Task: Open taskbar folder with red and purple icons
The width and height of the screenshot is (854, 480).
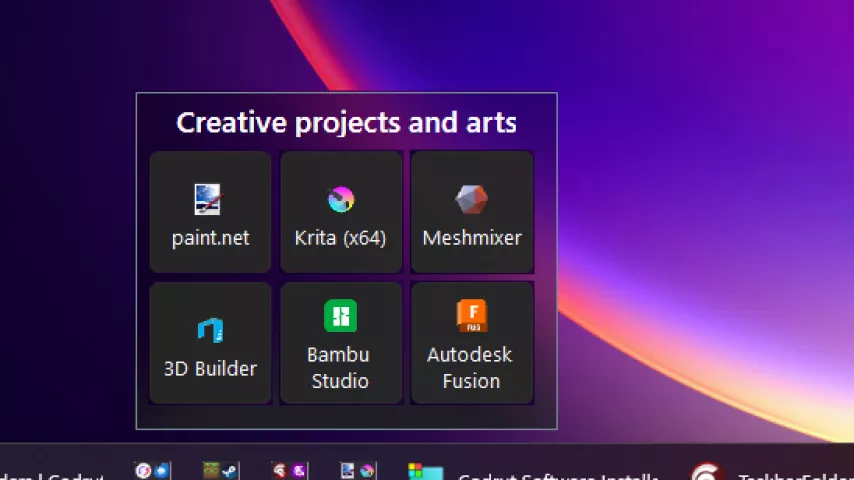Action: pyautogui.click(x=290, y=470)
